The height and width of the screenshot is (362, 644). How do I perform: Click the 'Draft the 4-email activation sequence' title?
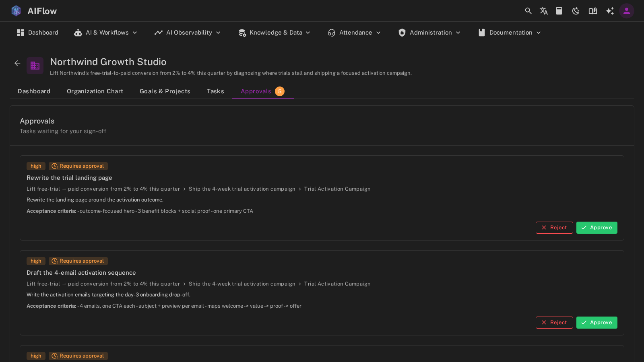point(81,273)
